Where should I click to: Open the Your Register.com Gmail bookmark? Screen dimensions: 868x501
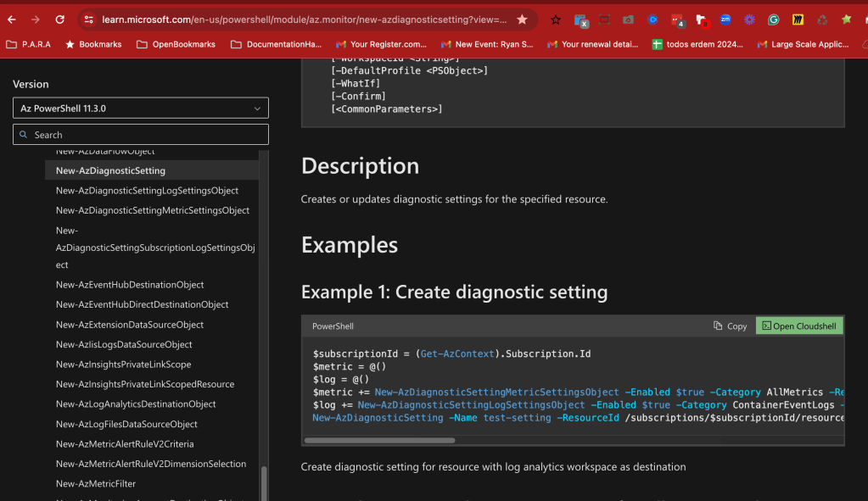pyautogui.click(x=382, y=44)
